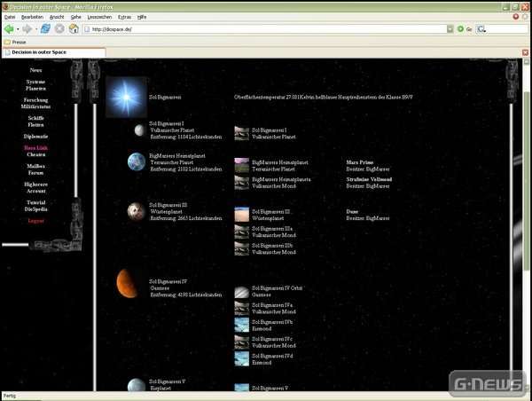Click the green Go button beside address bar
This screenshot has width=532, height=401.
[460, 29]
